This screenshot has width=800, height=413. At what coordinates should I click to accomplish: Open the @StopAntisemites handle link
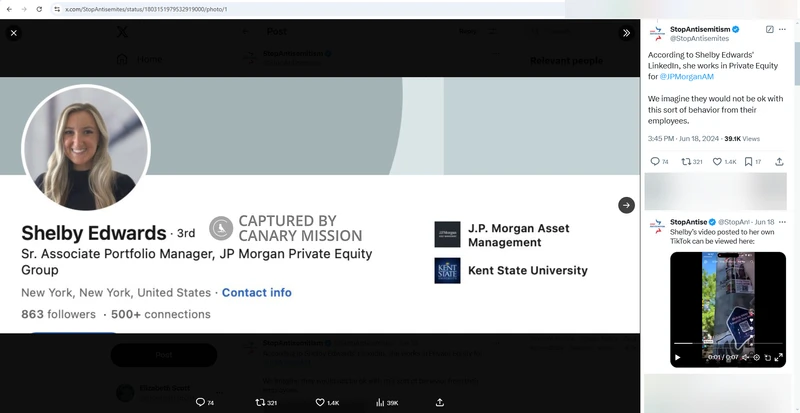tap(699, 38)
